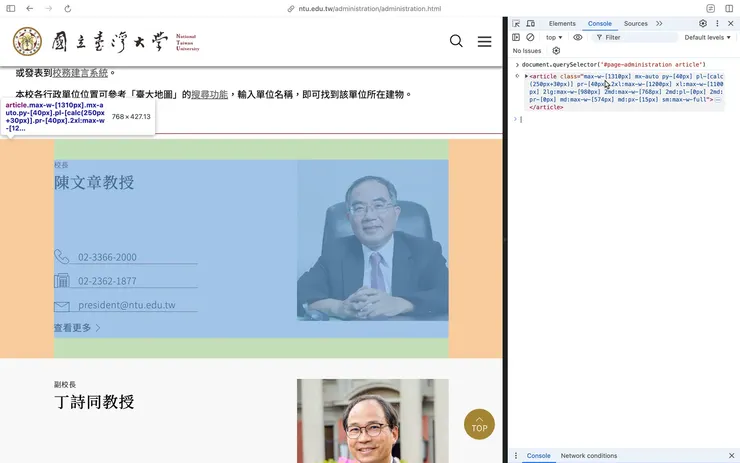The height and width of the screenshot is (463, 740).
Task: Select the drawer Console tab
Action: 538,455
